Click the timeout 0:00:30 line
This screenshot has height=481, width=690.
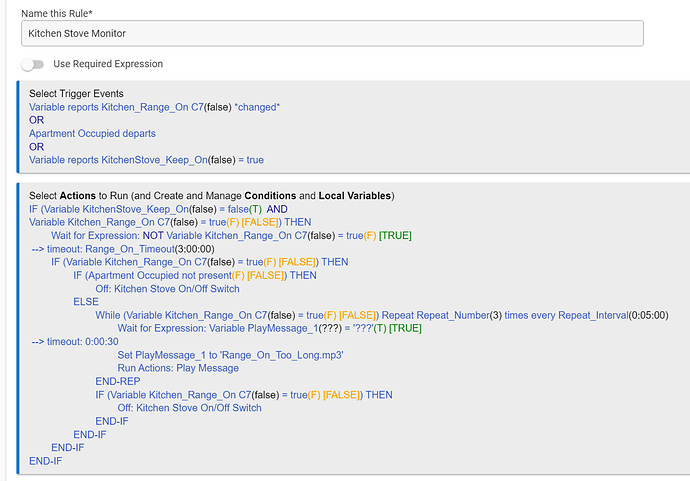coord(75,341)
